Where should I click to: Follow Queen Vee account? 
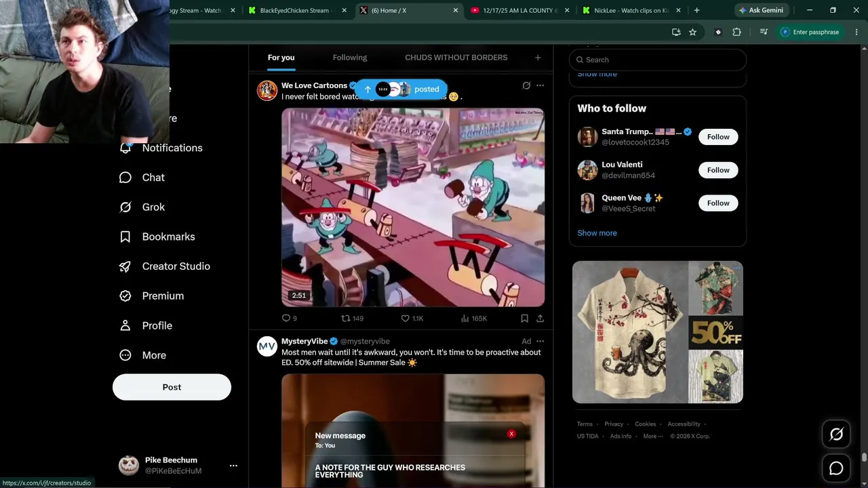[718, 203]
